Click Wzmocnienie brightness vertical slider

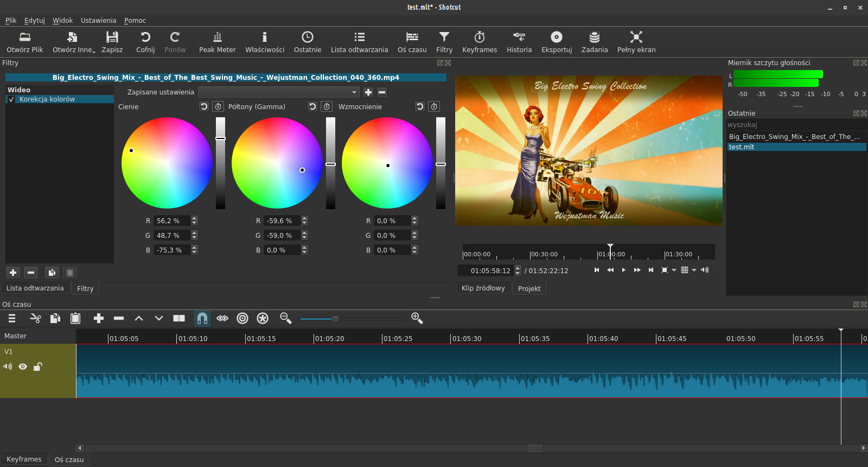441,163
